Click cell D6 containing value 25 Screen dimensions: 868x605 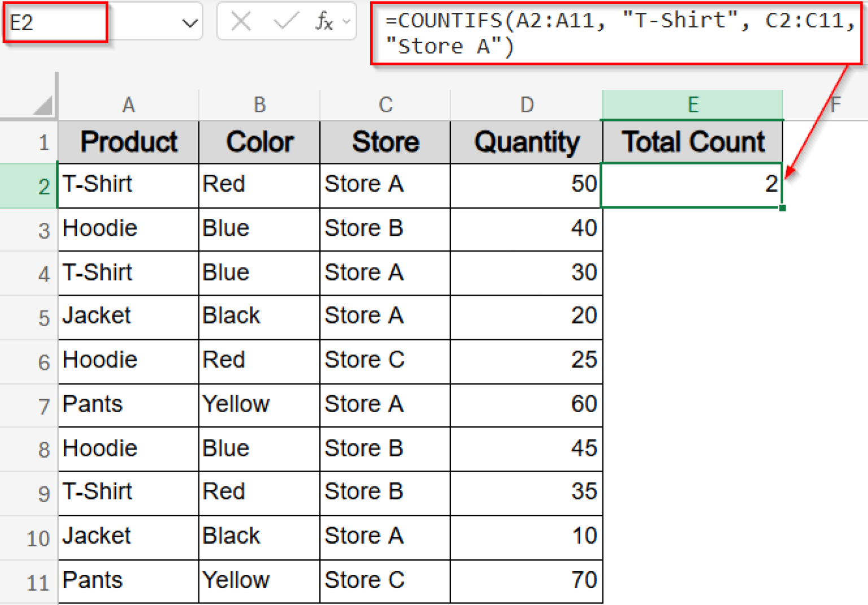[x=526, y=360]
